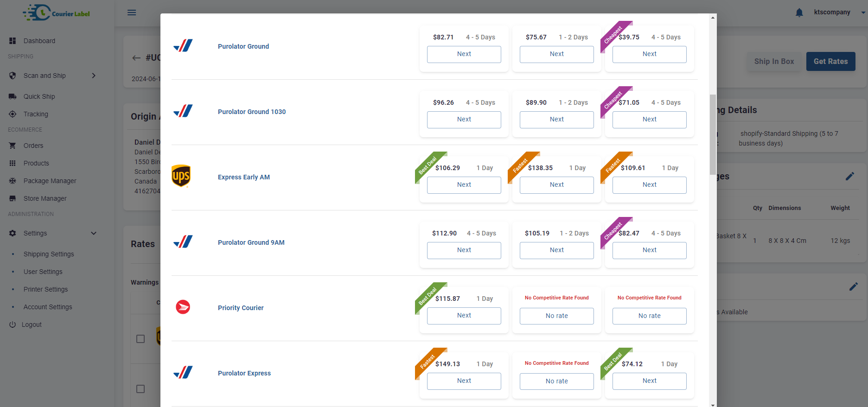Click the Canada Post Priority Courier logo
Image resolution: width=868 pixels, height=407 pixels.
[x=183, y=307]
